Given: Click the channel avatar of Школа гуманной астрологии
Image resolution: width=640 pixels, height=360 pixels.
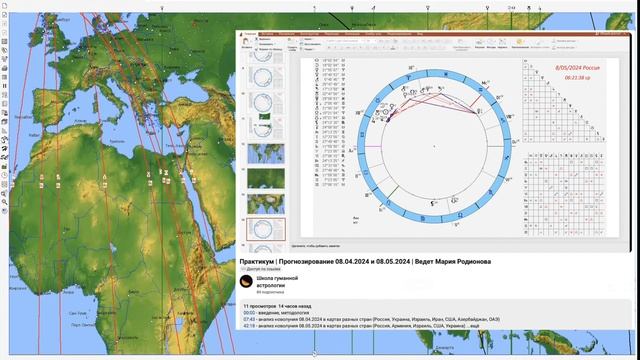Looking at the screenshot, I should pyautogui.click(x=246, y=281).
